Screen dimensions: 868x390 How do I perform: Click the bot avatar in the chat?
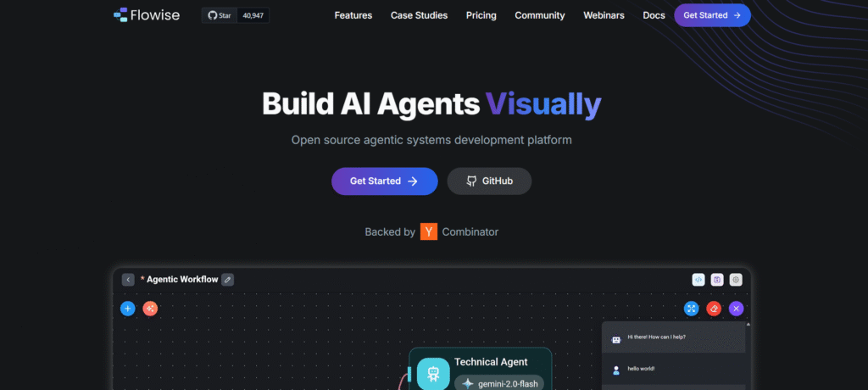tap(616, 340)
